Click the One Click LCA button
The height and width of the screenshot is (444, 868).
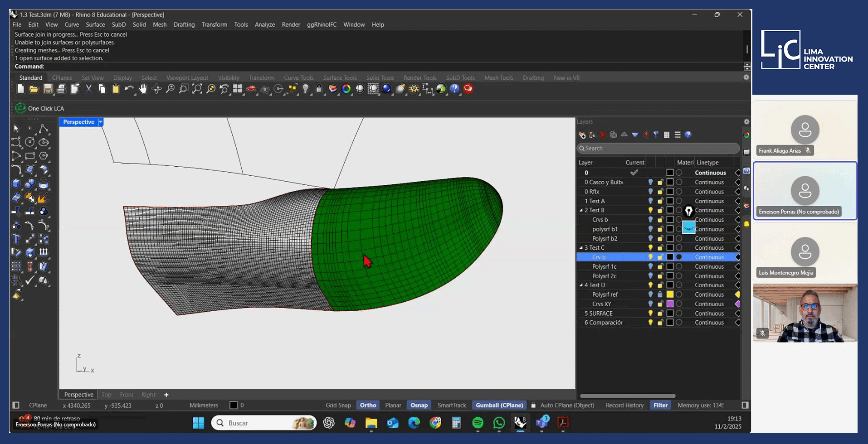(x=40, y=108)
